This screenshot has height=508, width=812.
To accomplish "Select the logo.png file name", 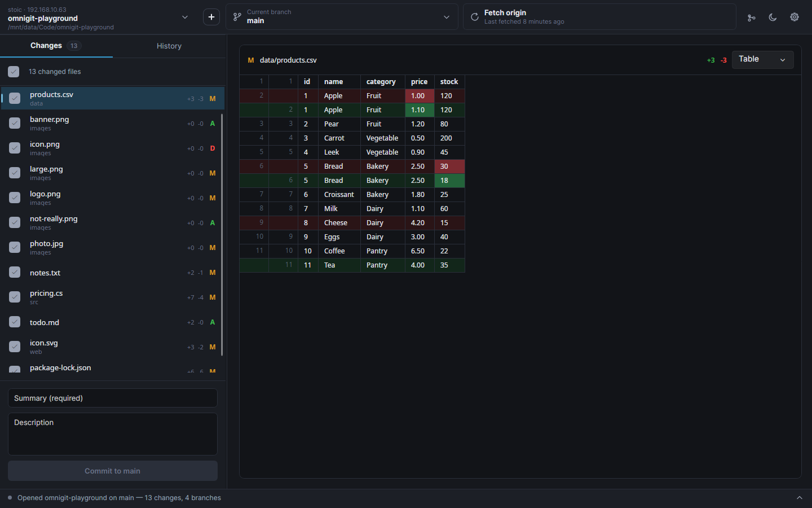I will pyautogui.click(x=45, y=194).
